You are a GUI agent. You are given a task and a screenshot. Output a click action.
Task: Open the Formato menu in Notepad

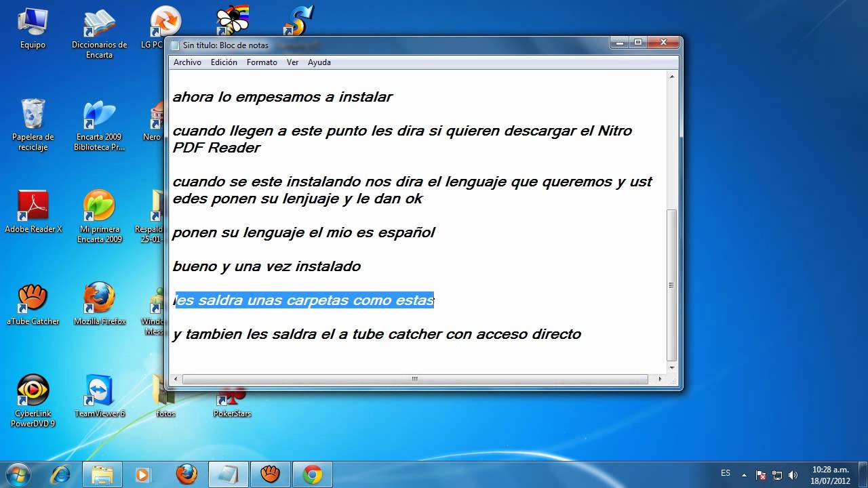[262, 62]
